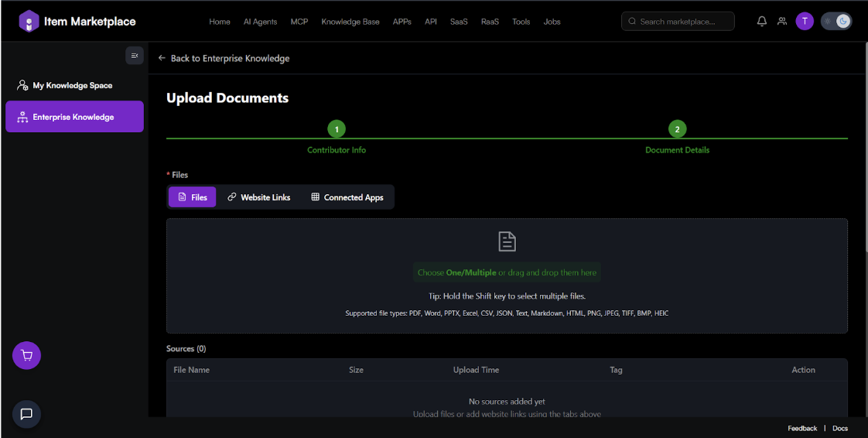Toggle dark/light theme switch
868x438 pixels.
tap(836, 22)
